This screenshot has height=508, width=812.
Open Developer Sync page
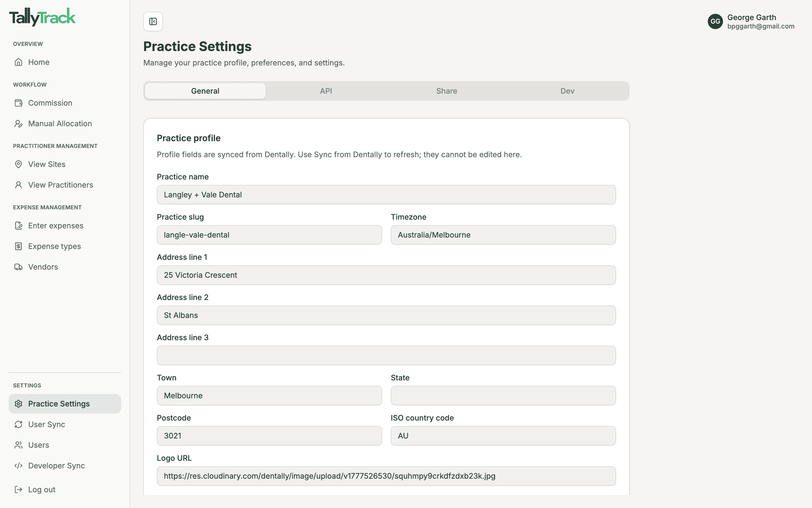pyautogui.click(x=65, y=466)
